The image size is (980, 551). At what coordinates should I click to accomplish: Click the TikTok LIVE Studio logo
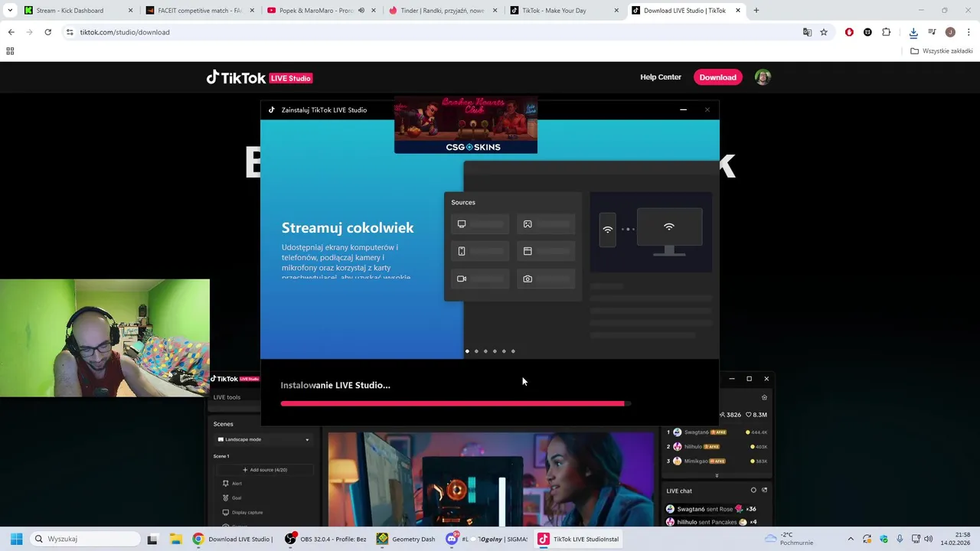point(259,77)
